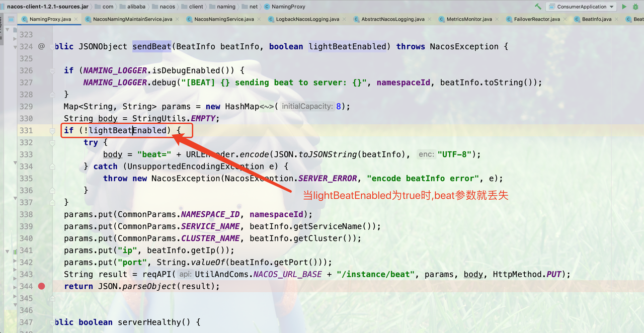Viewport: 644px width, 333px height.
Task: Close the MetricsMonitor.java tab
Action: coord(498,19)
